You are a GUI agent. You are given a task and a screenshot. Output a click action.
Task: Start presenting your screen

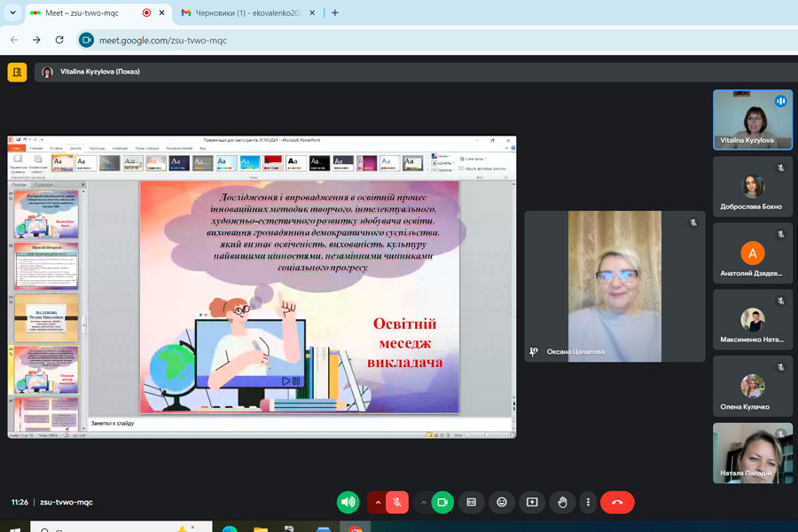(532, 502)
